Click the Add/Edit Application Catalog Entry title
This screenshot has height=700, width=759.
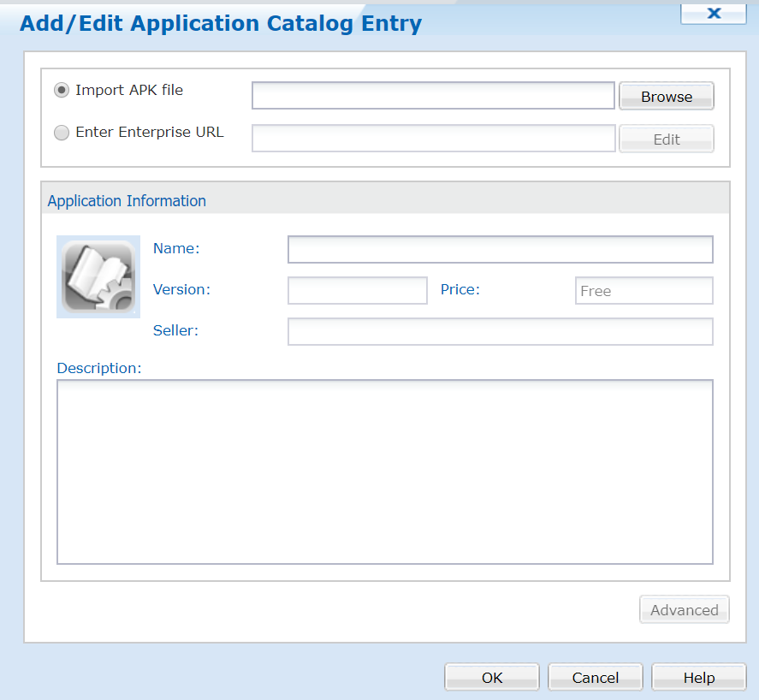point(221,24)
